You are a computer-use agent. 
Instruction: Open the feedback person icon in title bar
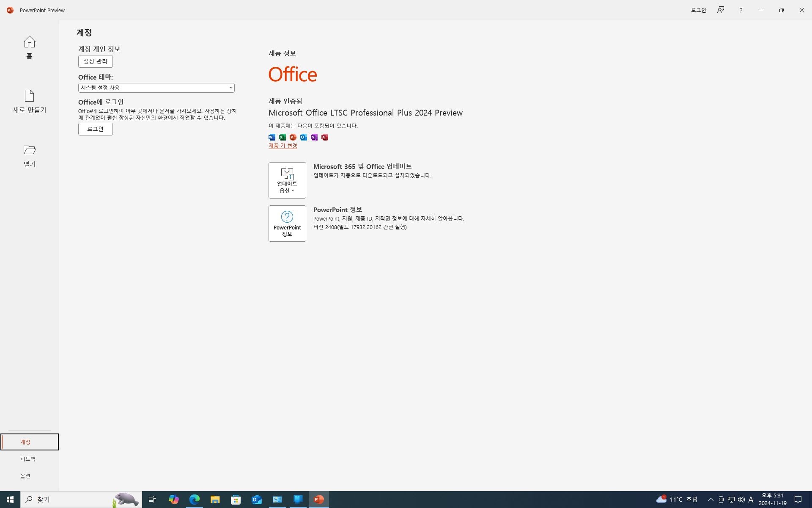(721, 10)
